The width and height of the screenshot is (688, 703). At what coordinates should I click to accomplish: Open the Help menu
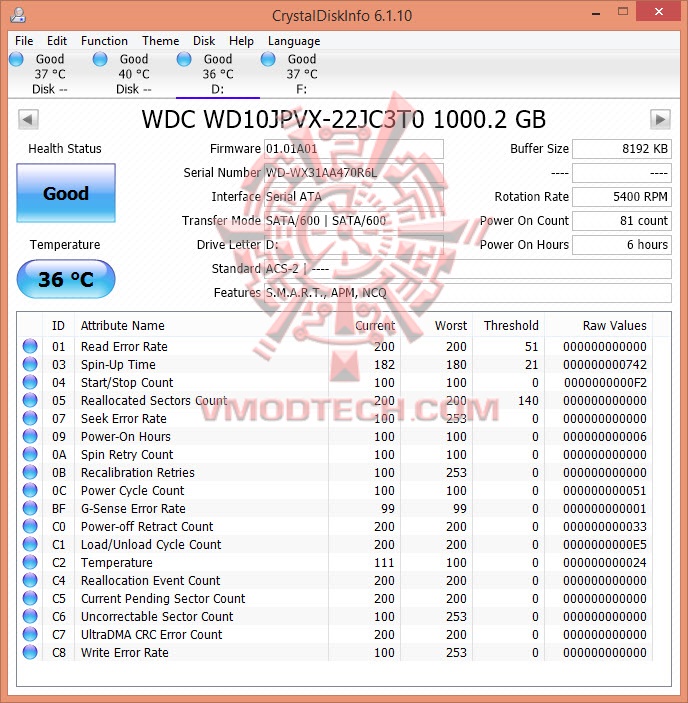click(241, 41)
